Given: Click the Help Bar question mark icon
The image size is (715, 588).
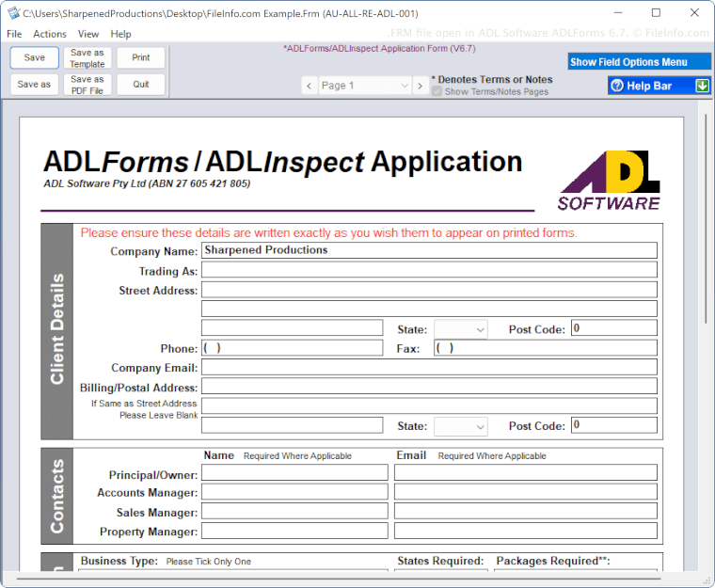Looking at the screenshot, I should 617,86.
